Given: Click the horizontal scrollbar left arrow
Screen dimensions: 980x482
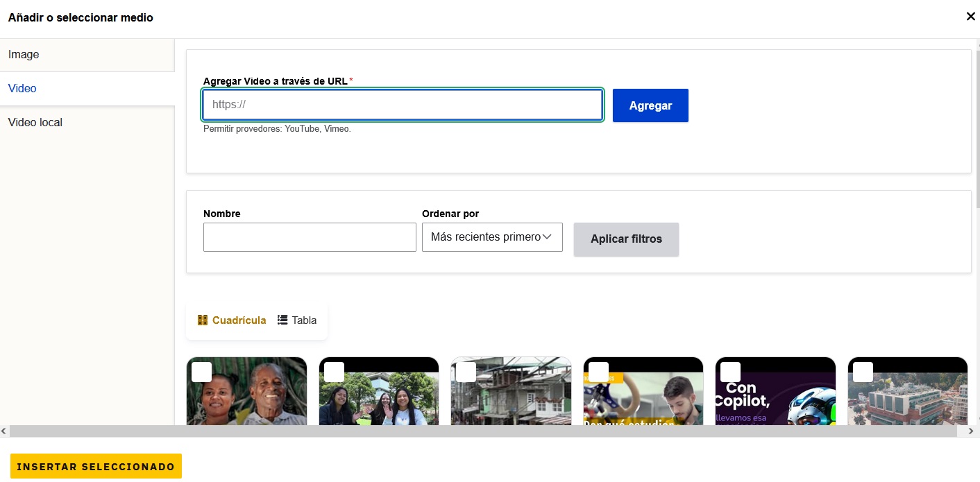Looking at the screenshot, I should 4,431.
